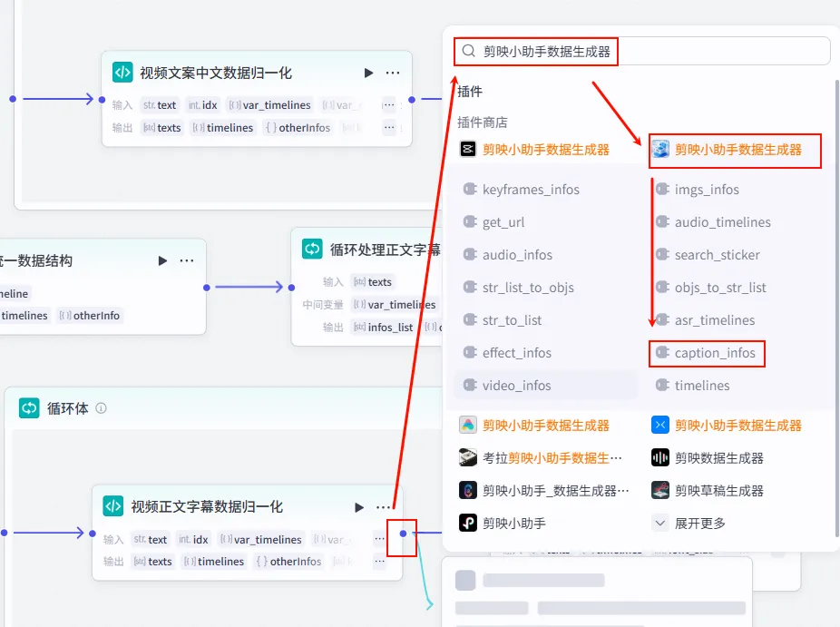
Task: Click output port of 统一数据结构 node
Action: click(x=207, y=288)
